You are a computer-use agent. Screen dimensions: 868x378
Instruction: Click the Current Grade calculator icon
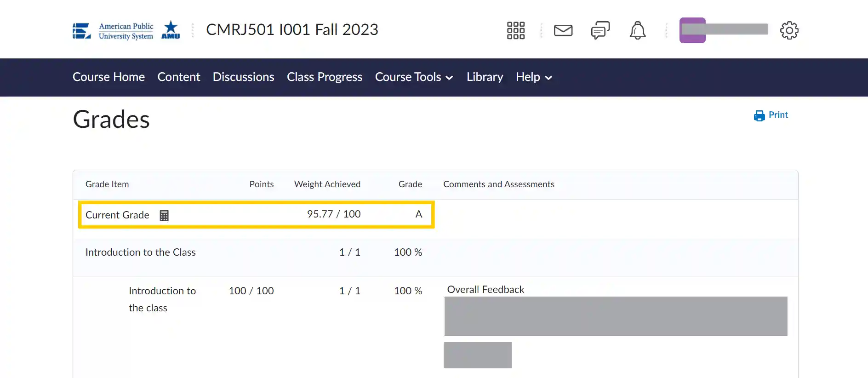pyautogui.click(x=164, y=215)
